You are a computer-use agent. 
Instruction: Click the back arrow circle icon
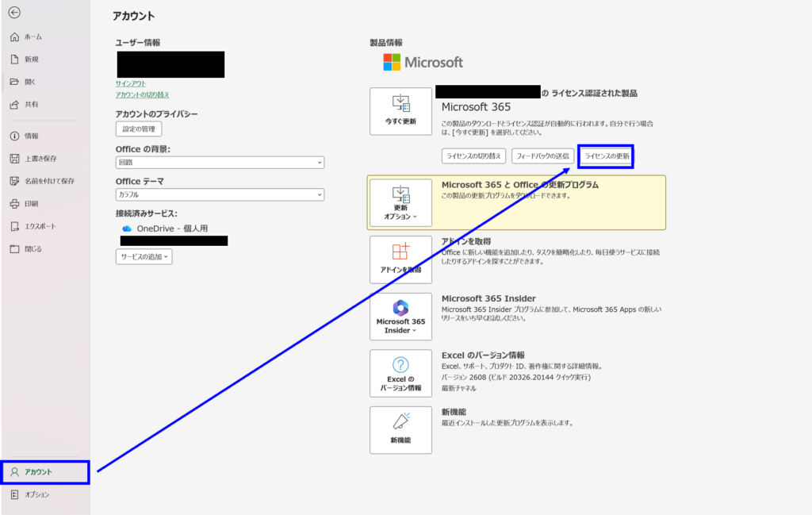[x=14, y=13]
